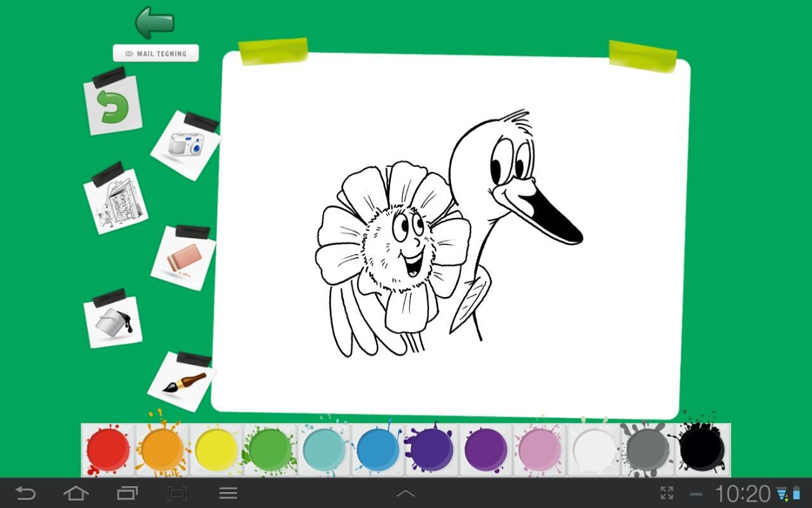
Task: Tap the Android back button
Action: pyautogui.click(x=25, y=493)
